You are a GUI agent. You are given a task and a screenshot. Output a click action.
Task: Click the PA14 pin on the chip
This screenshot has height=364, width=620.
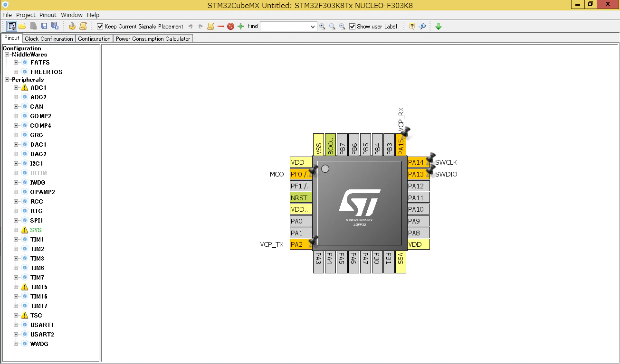tap(419, 162)
